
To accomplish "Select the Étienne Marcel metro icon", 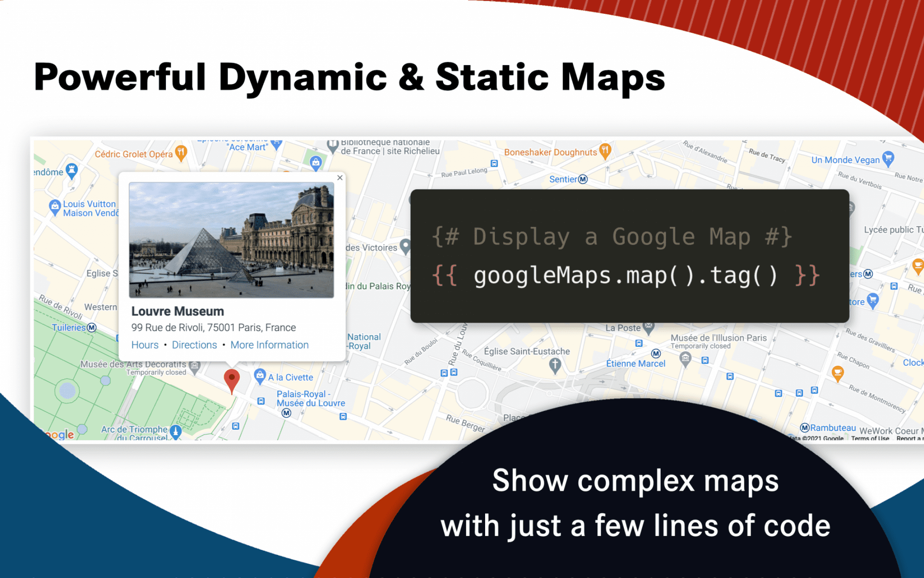I will 656,354.
